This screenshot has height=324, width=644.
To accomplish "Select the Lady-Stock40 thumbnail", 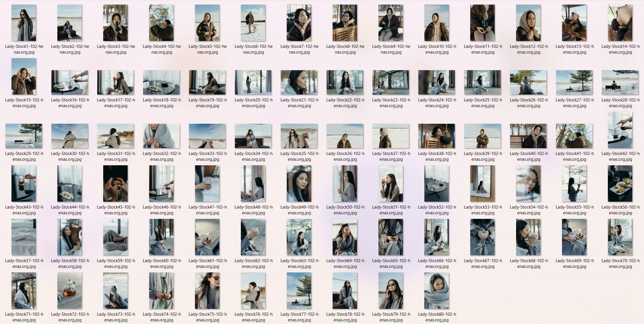I will click(528, 136).
